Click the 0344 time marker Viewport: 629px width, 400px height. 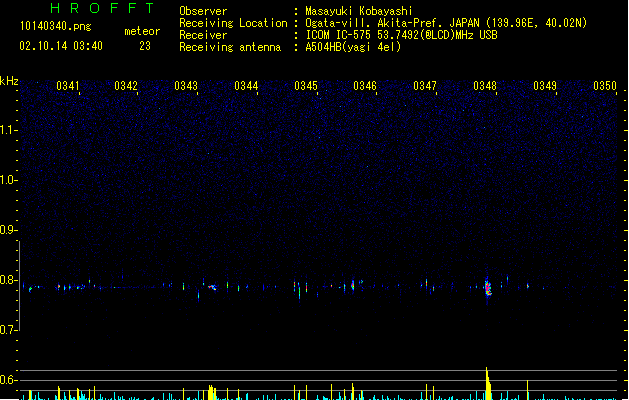coord(246,86)
